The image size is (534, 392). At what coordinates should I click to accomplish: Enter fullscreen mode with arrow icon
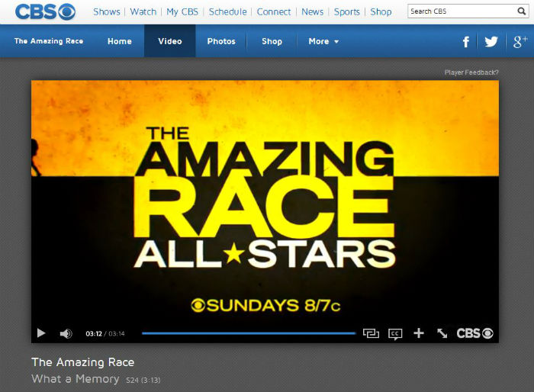[442, 333]
